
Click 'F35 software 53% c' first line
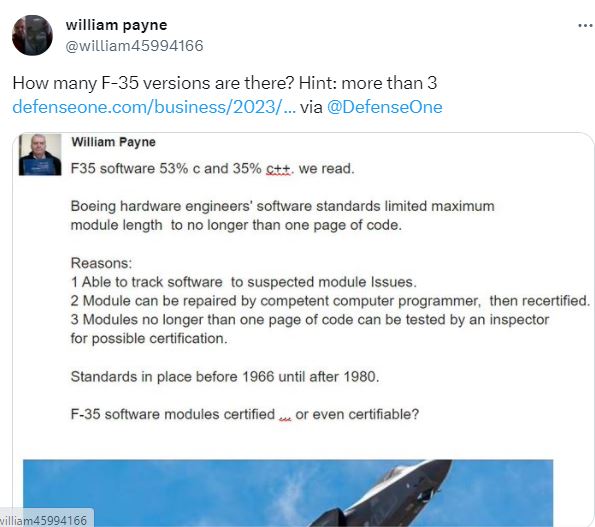tap(212, 168)
